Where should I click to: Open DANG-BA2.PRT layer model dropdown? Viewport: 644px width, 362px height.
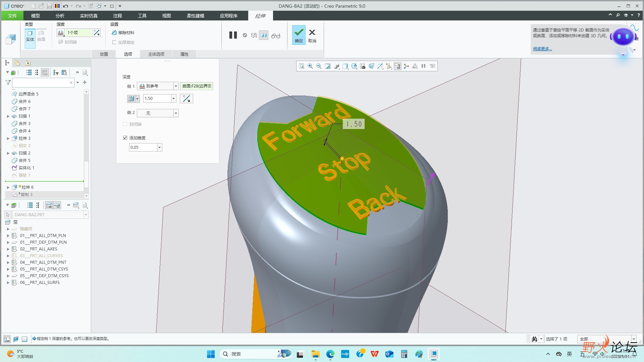point(86,215)
